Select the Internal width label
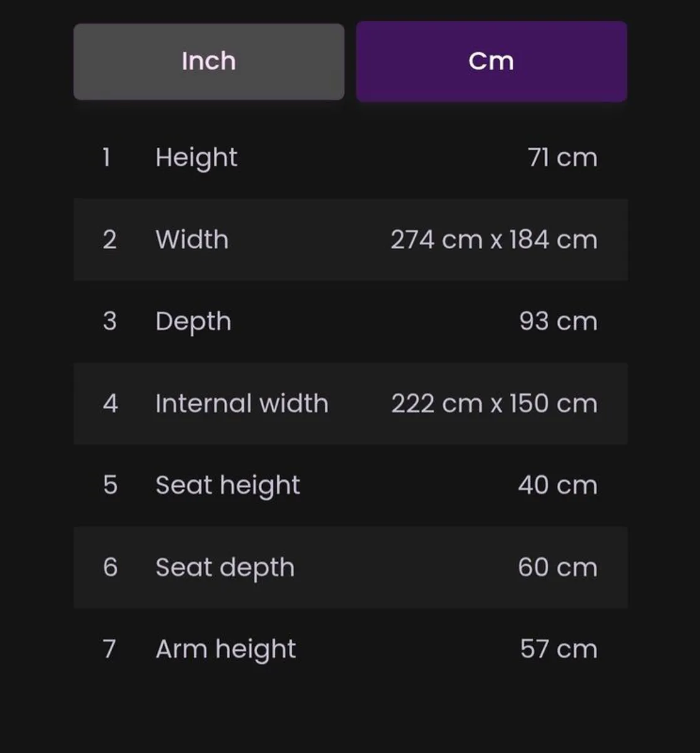This screenshot has height=753, width=700. [x=241, y=403]
